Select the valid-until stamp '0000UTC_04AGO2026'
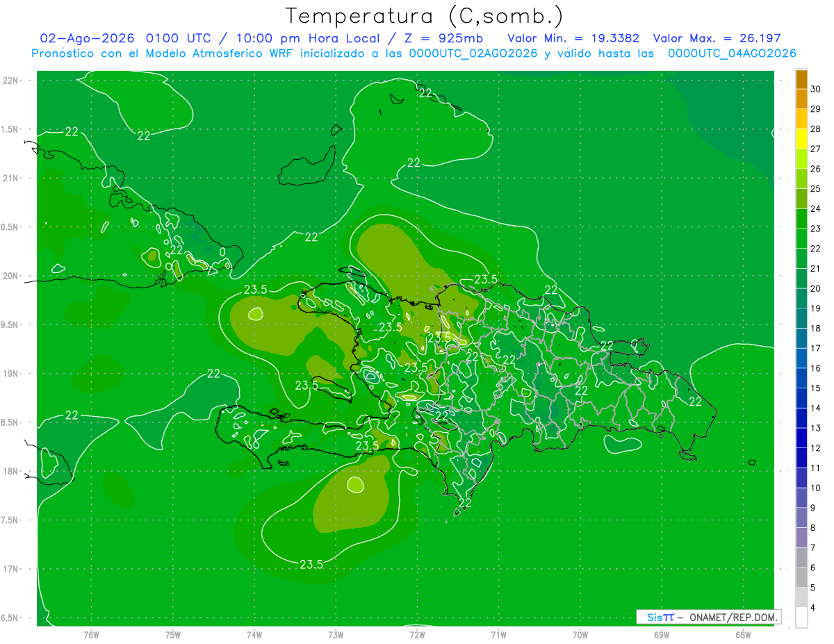This screenshot has width=834, height=644. point(732,53)
